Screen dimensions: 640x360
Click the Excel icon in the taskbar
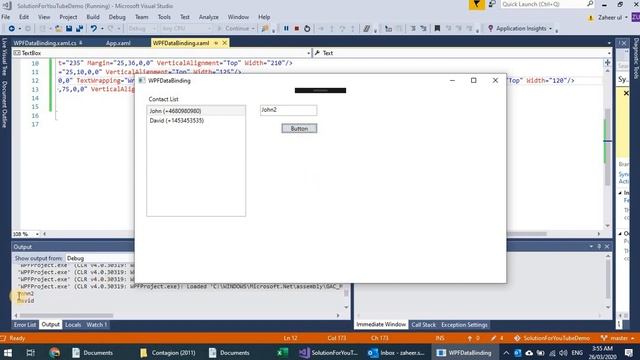point(282,353)
